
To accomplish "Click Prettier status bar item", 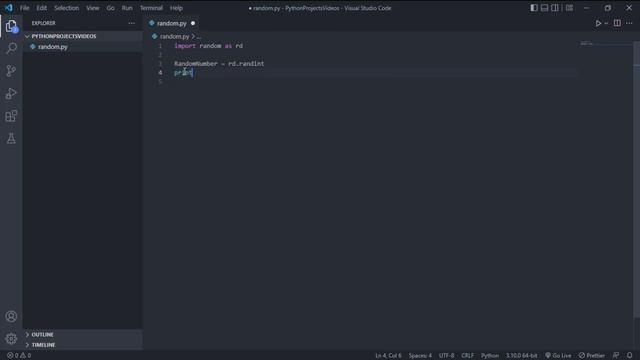I will coord(592,356).
